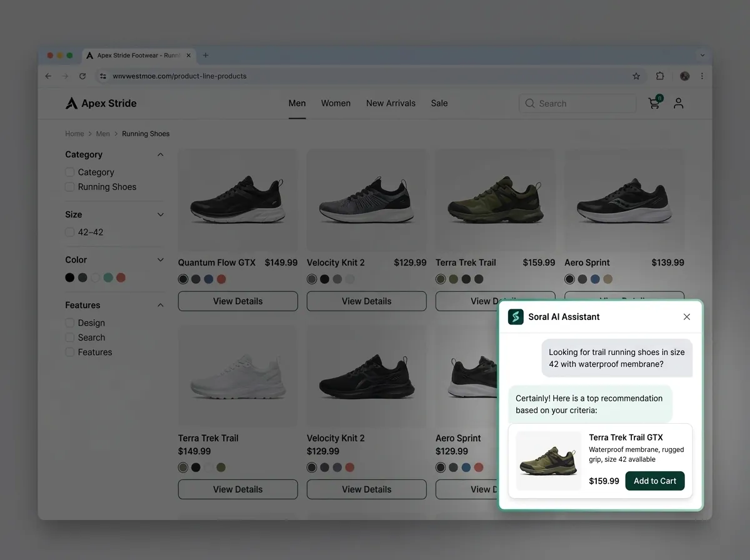Open the user account icon
This screenshot has height=560, width=750.
[678, 103]
